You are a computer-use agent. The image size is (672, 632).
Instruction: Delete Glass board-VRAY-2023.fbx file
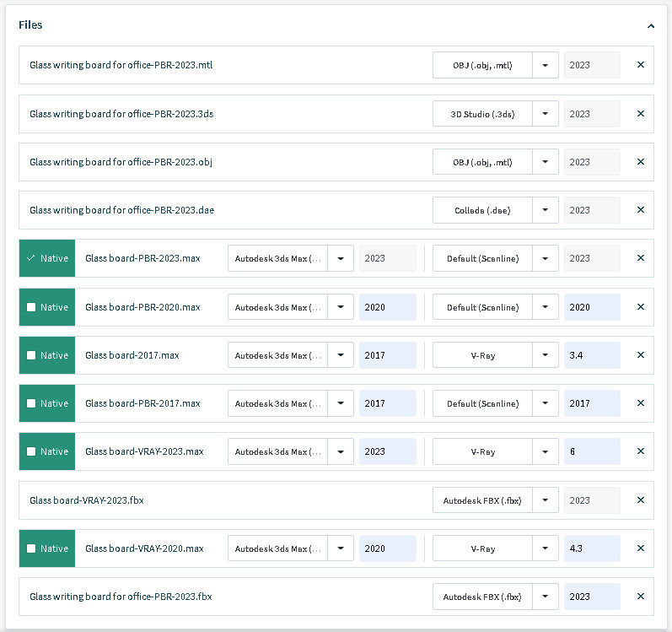tap(641, 500)
